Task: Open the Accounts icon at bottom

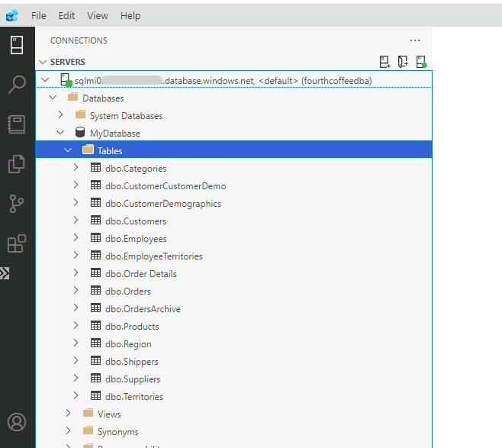Action: point(17,422)
